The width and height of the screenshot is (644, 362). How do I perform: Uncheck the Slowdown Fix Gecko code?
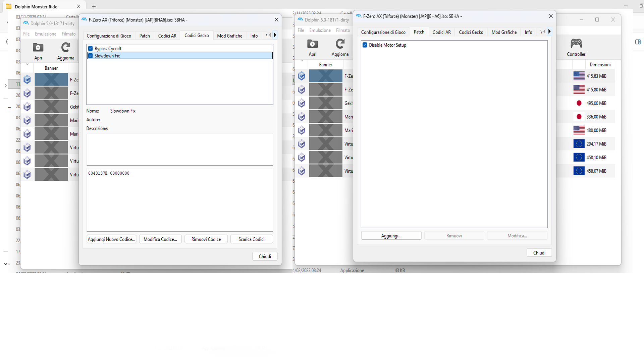(x=90, y=56)
